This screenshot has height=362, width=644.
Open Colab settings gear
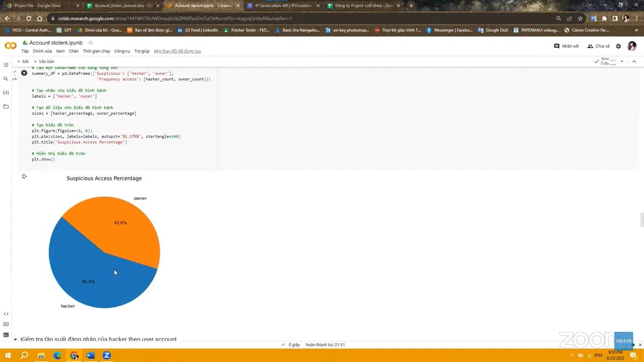point(619,46)
